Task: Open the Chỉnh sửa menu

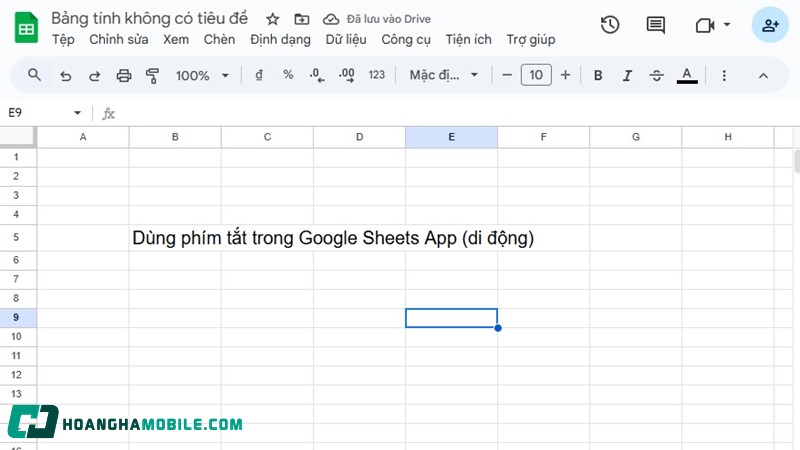Action: [119, 40]
